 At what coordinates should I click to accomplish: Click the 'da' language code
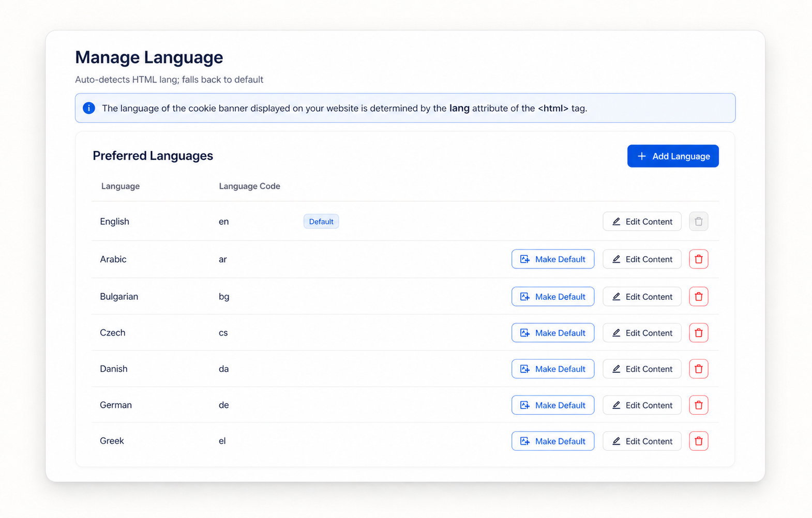tap(223, 369)
